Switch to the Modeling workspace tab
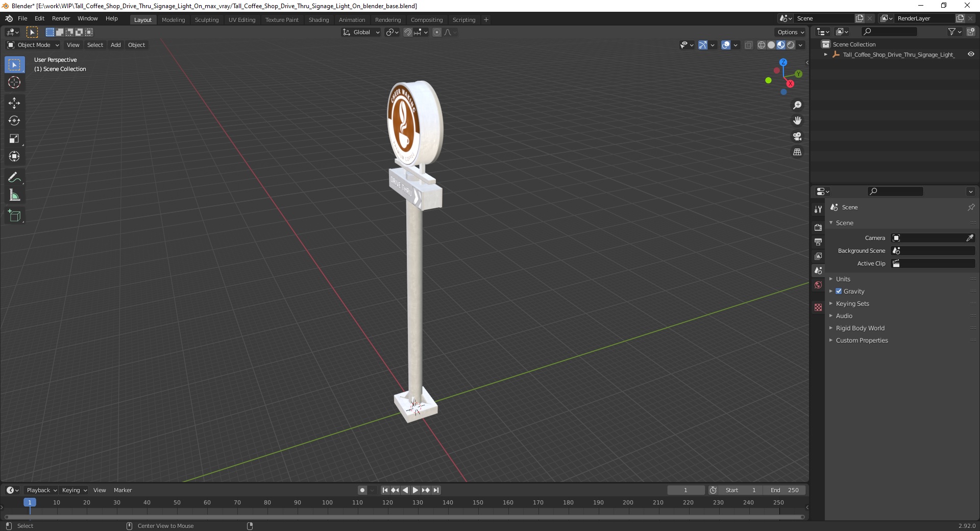The width and height of the screenshot is (980, 531). [173, 19]
